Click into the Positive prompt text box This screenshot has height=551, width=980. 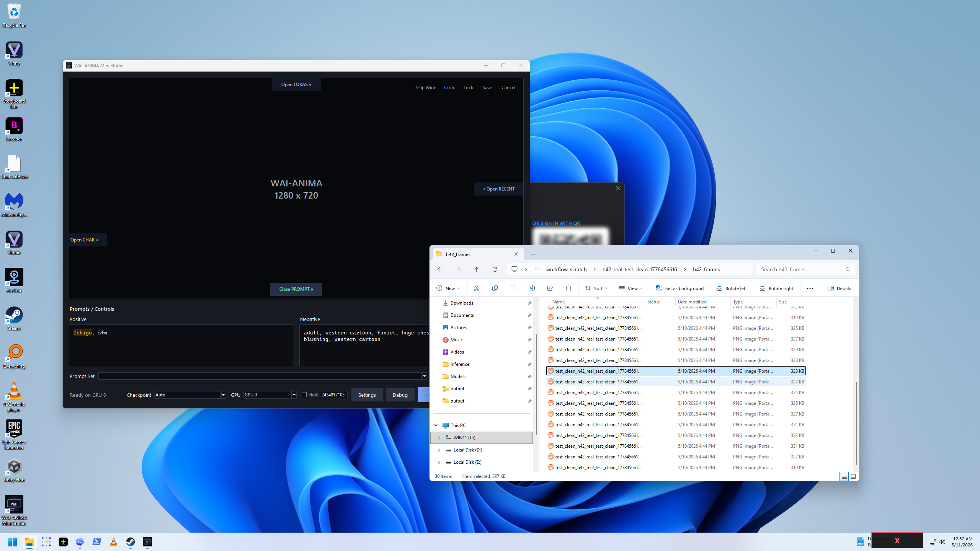point(181,345)
